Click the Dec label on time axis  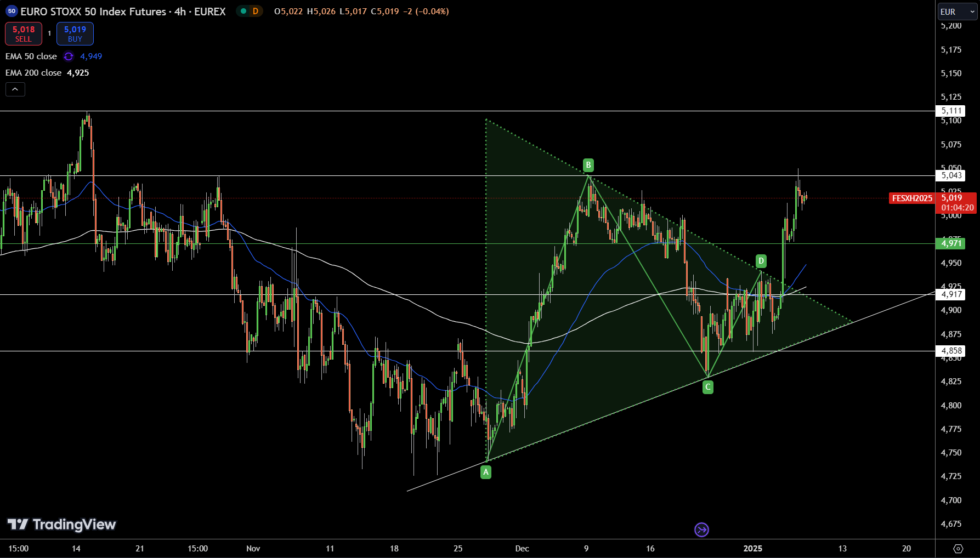[522, 548]
